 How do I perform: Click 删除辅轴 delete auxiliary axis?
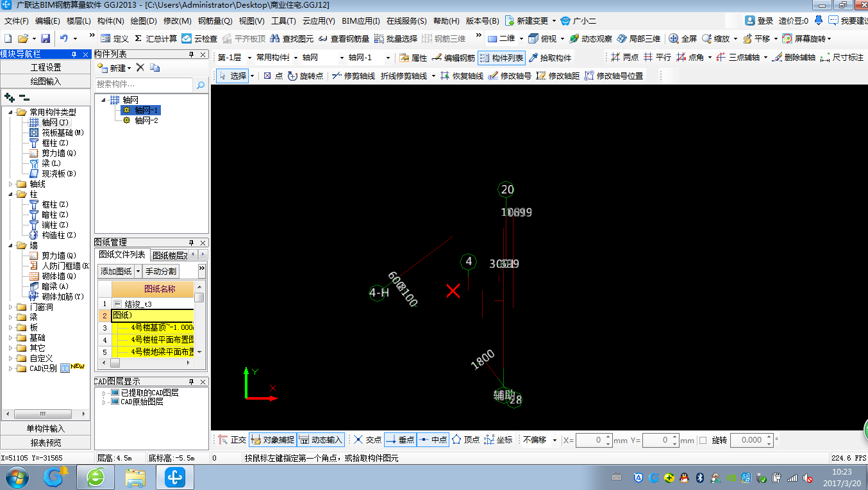794,58
